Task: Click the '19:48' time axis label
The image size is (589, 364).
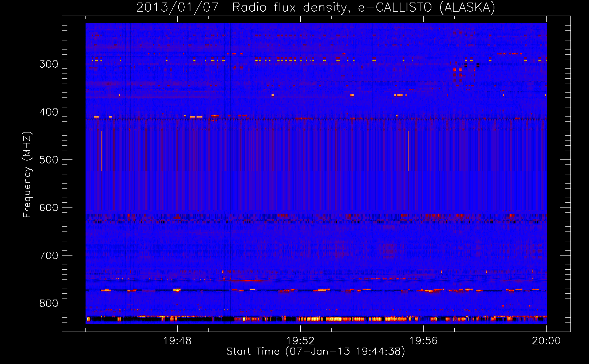Action: tap(177, 341)
